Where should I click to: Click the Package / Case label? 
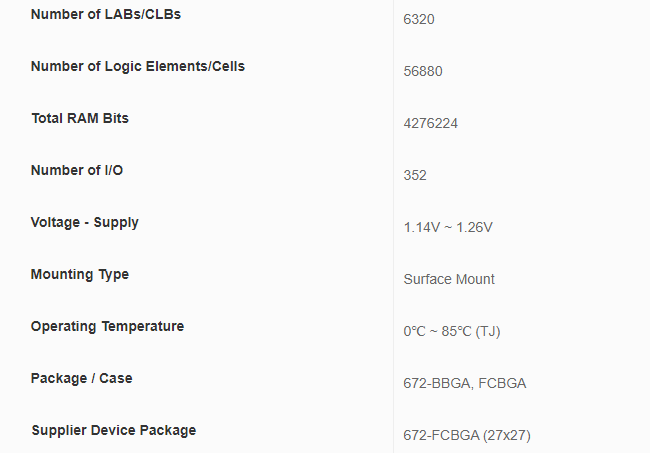click(x=82, y=378)
